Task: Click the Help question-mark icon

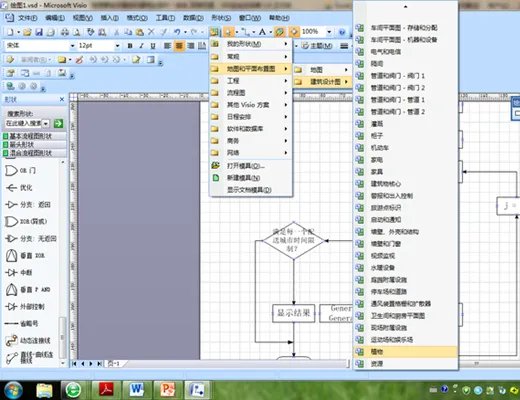Action: [x=342, y=32]
